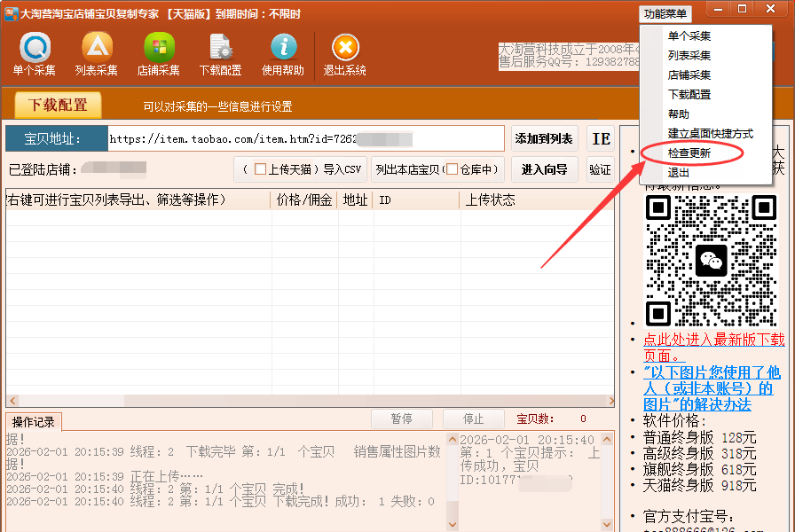Choose 检查更新 in the menu
The height and width of the screenshot is (532, 795).
click(x=689, y=153)
